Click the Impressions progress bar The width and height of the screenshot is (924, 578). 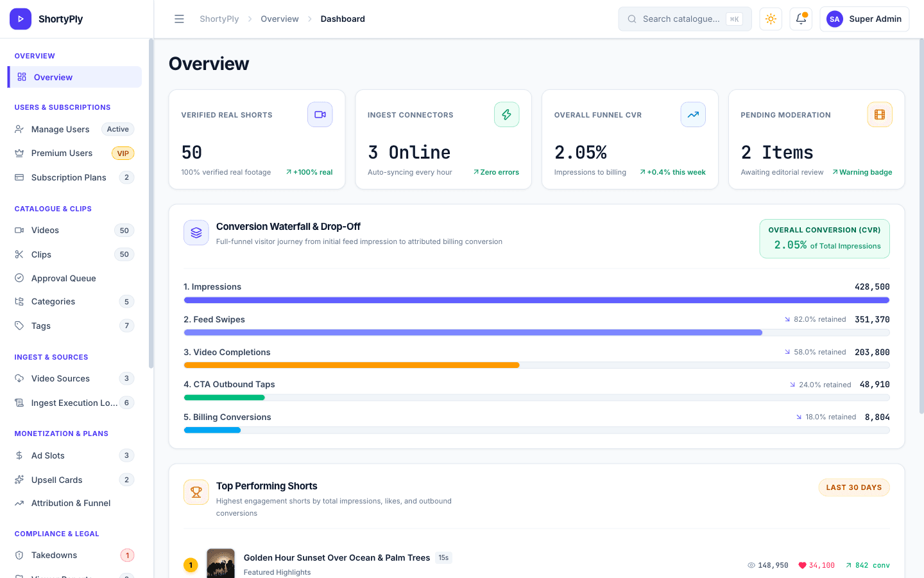pyautogui.click(x=536, y=300)
